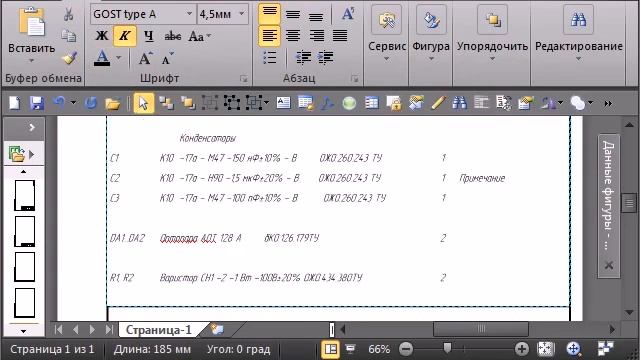Image resolution: width=640 pixels, height=360 pixels.
Task: Rotate text with text direction icon
Action: 348,14
